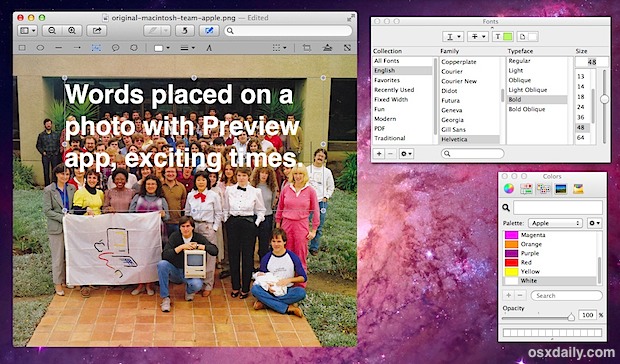Click the rotate button in Preview toolbar
620x364 pixels.
pos(185,30)
